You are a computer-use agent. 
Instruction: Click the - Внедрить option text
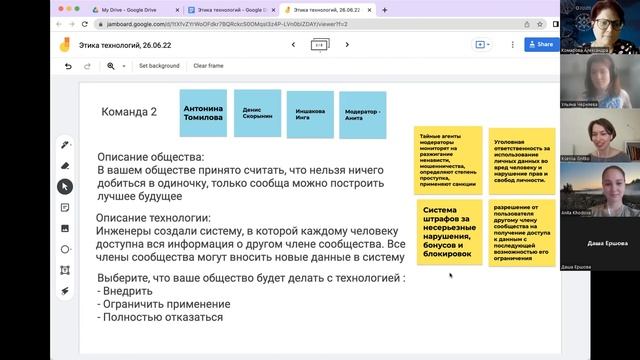(125, 291)
